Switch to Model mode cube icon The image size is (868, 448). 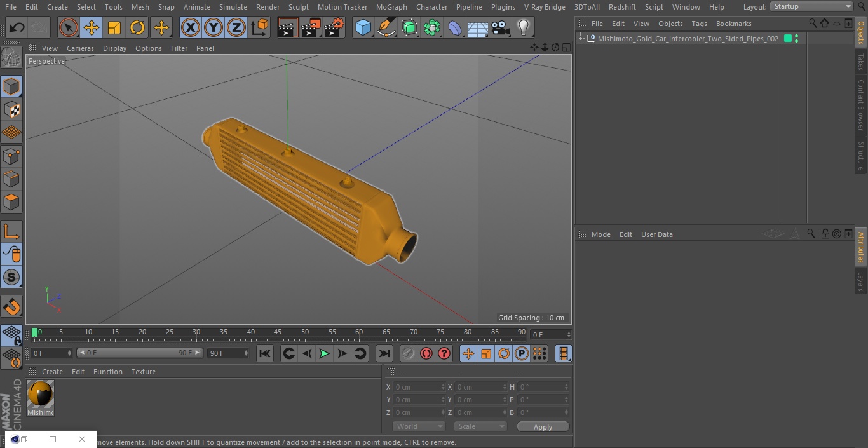pyautogui.click(x=11, y=86)
